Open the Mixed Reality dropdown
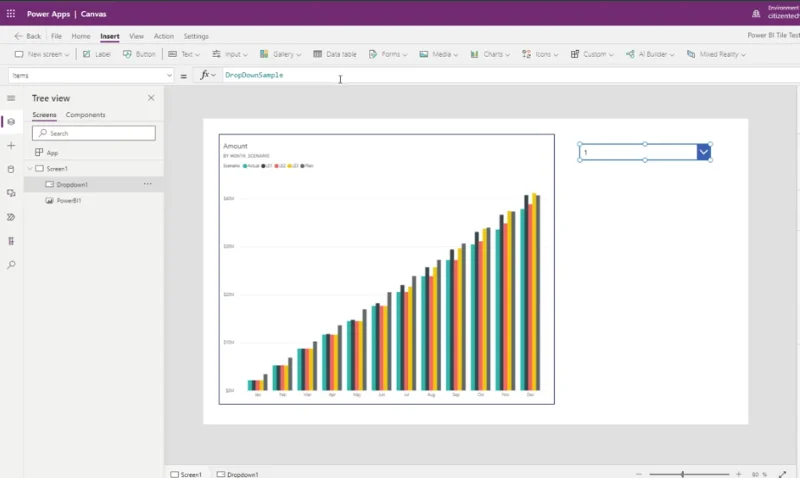Screen dimensions: 800x478 pyautogui.click(x=716, y=54)
